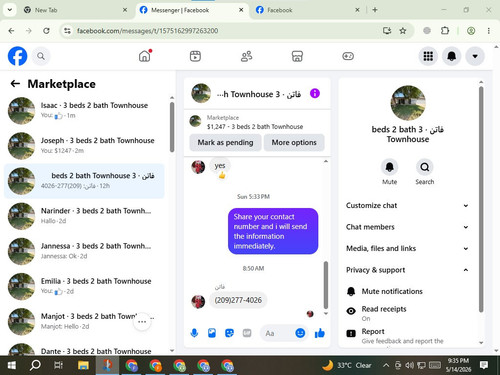Viewport: 500px width, 375px height.
Task: Choose a sticker icon
Action: coord(229,333)
